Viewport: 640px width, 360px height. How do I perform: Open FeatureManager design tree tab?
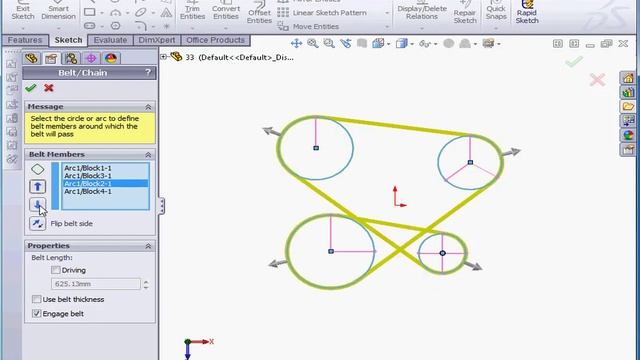(31, 58)
